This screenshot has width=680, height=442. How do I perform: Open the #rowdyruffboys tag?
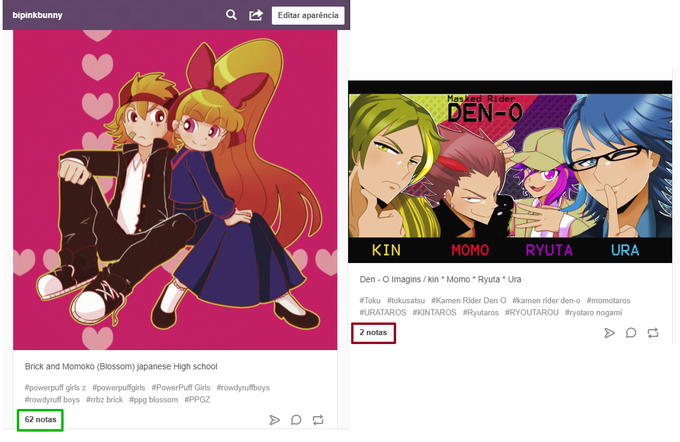click(x=243, y=387)
